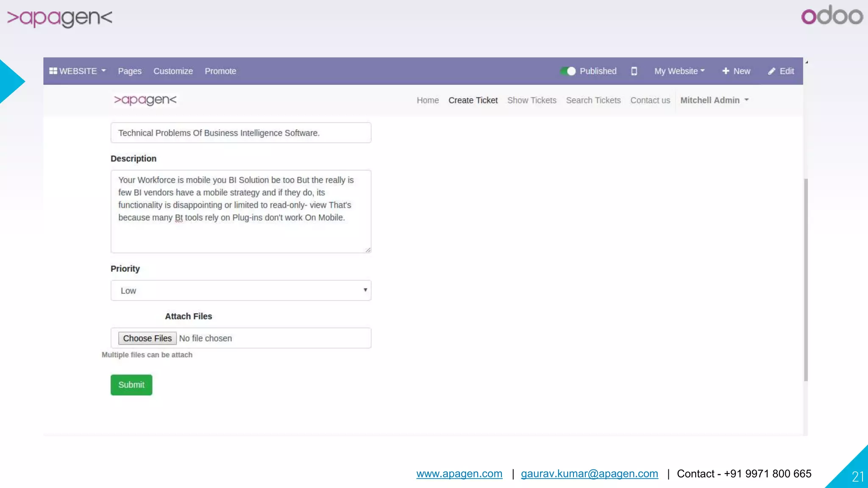Click the WEBSITE apps grid icon
This screenshot has width=868, height=488.
(x=53, y=71)
